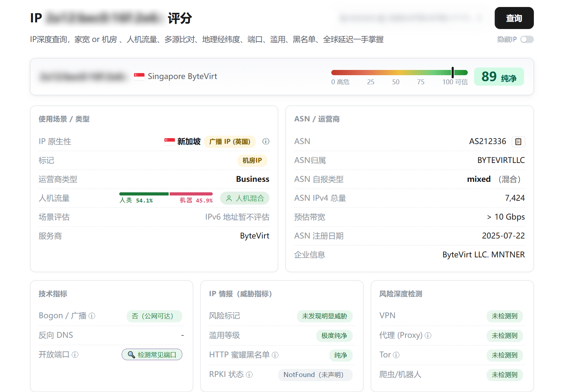
Task: Click the VPN 未检测到 badge
Action: pos(504,316)
